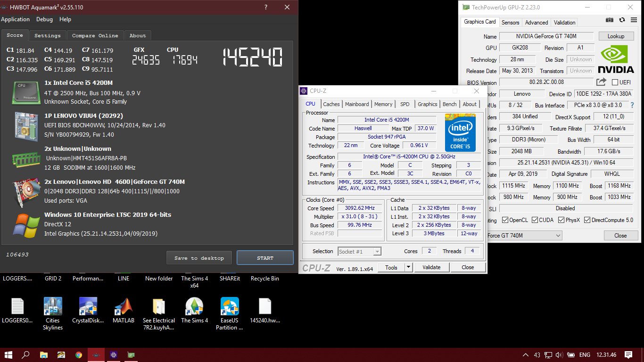Open the GPU-Z hamburger menu
The width and height of the screenshot is (644, 362).
click(633, 20)
